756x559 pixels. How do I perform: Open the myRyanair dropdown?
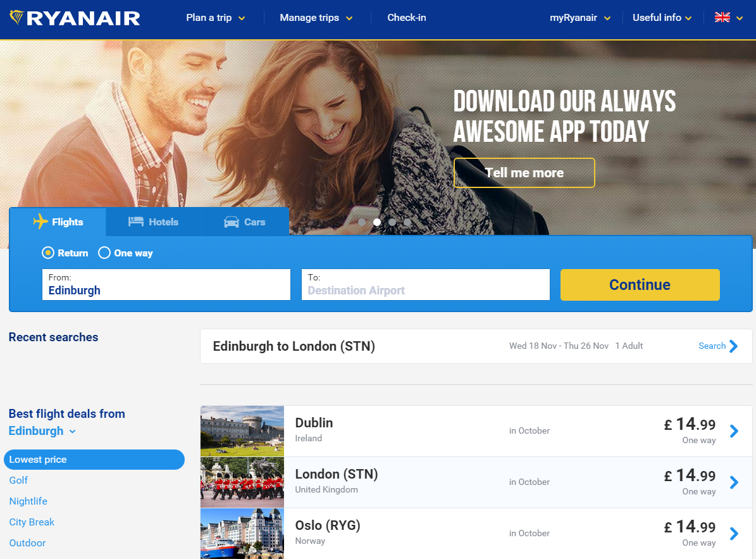point(581,18)
